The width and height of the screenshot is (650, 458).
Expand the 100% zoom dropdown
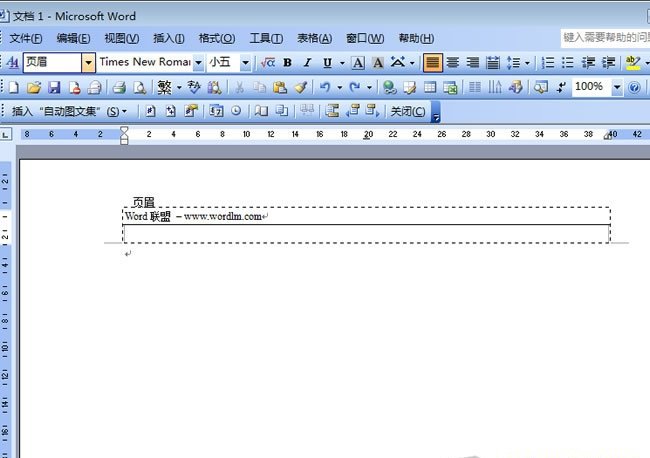617,87
